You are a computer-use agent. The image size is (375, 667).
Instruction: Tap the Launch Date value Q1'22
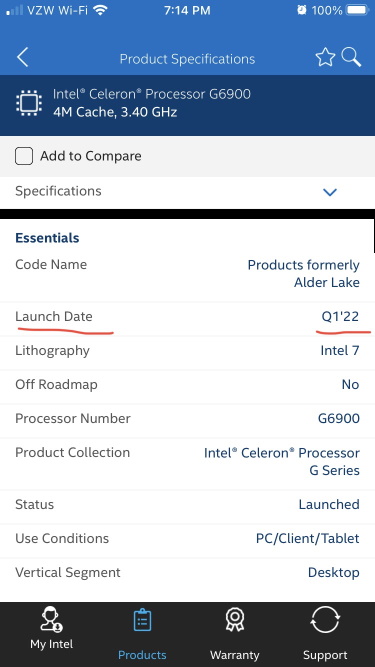click(340, 316)
